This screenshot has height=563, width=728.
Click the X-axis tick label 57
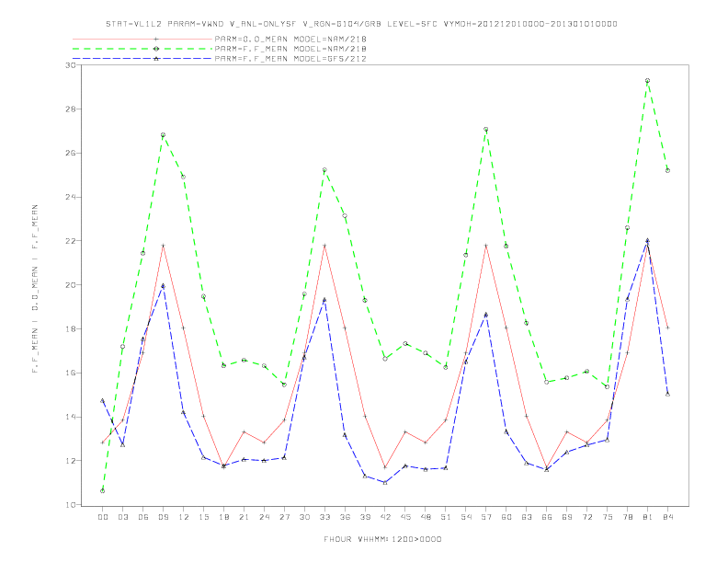pyautogui.click(x=486, y=517)
